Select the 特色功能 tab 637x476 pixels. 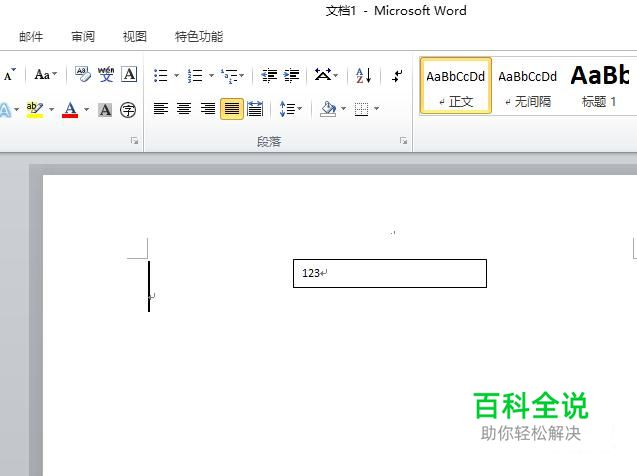tap(199, 37)
